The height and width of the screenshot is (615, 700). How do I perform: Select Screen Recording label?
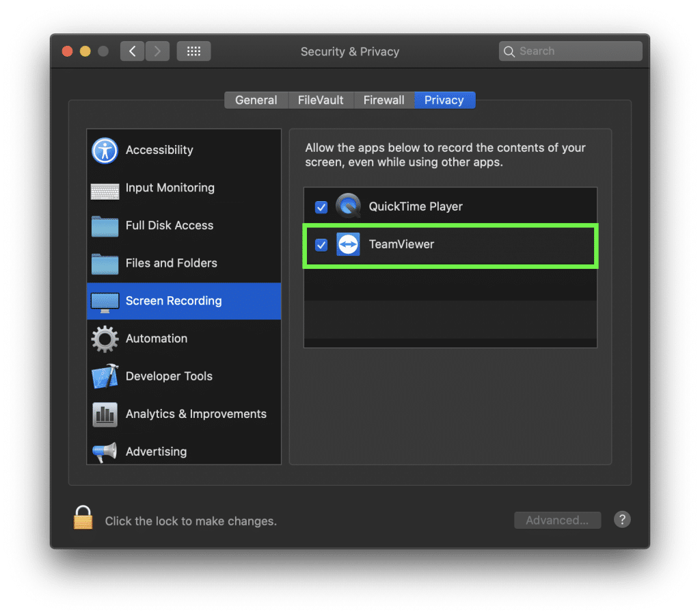(174, 300)
